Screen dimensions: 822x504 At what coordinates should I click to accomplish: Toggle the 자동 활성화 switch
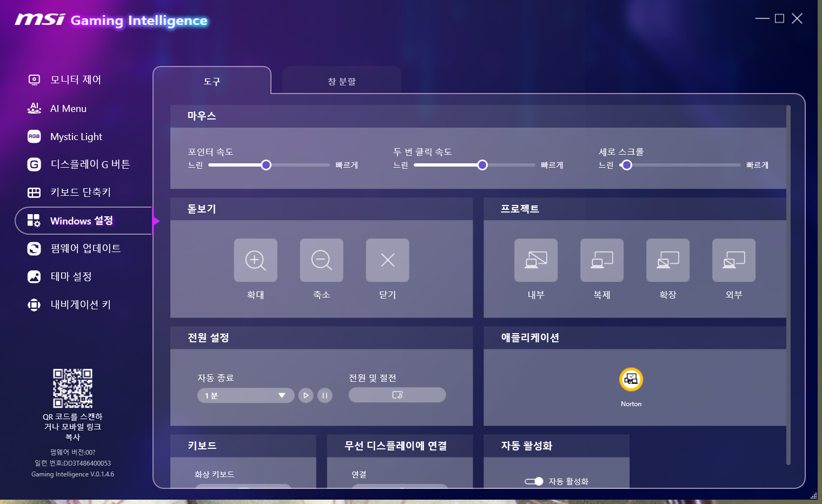pyautogui.click(x=534, y=481)
